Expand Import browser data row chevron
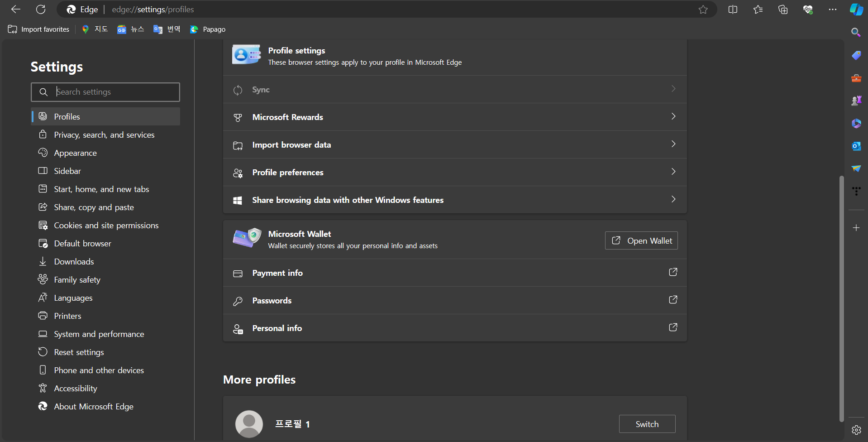The height and width of the screenshot is (442, 868). pyautogui.click(x=673, y=144)
